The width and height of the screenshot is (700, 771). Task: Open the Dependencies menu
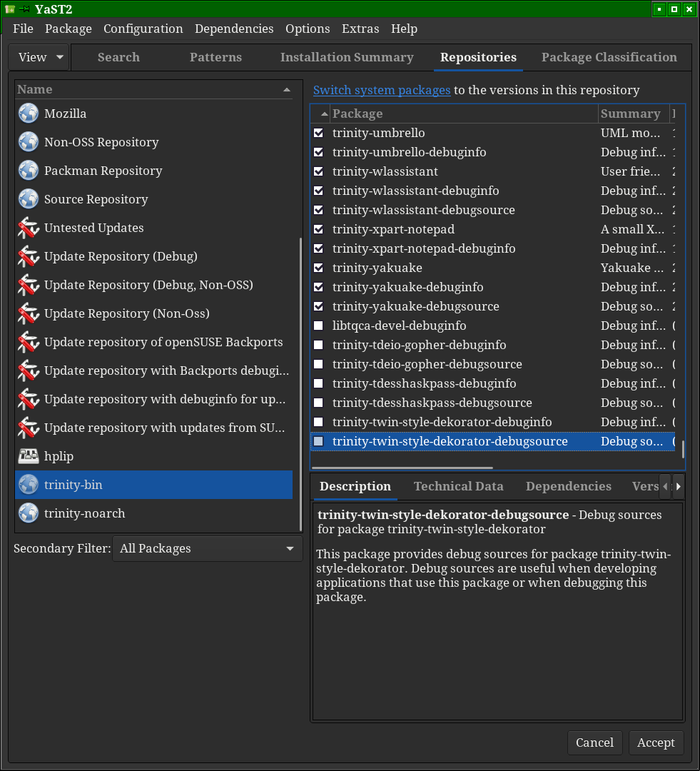click(234, 29)
